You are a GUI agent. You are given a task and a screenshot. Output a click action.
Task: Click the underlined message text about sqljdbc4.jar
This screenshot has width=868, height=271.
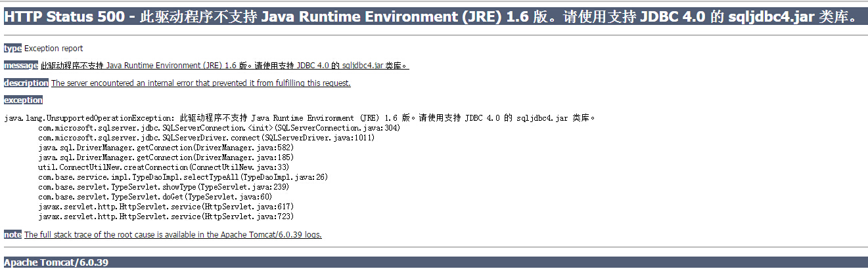pos(225,66)
